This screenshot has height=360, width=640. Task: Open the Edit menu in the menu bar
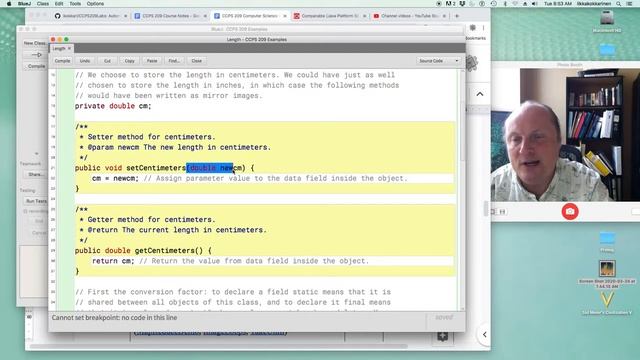pyautogui.click(x=59, y=4)
